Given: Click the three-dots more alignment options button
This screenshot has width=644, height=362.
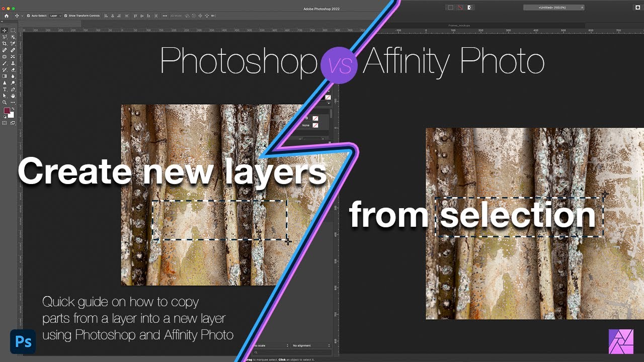Looking at the screenshot, I should coord(165,16).
